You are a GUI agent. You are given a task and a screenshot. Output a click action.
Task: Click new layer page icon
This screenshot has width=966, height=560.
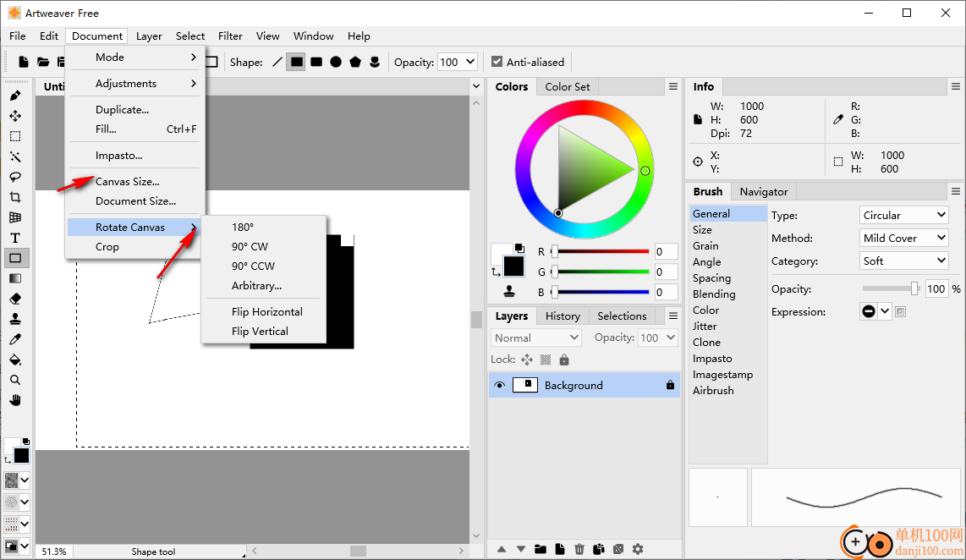[560, 549]
